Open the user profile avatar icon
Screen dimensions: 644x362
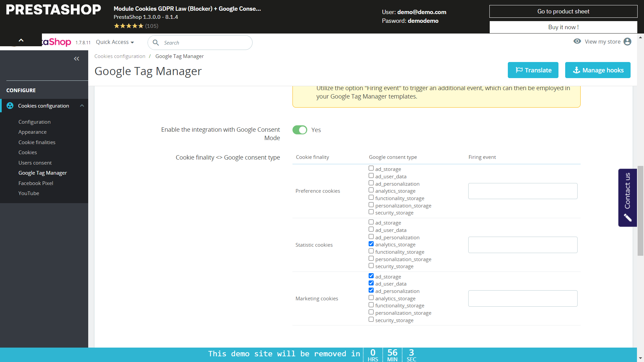(x=627, y=42)
